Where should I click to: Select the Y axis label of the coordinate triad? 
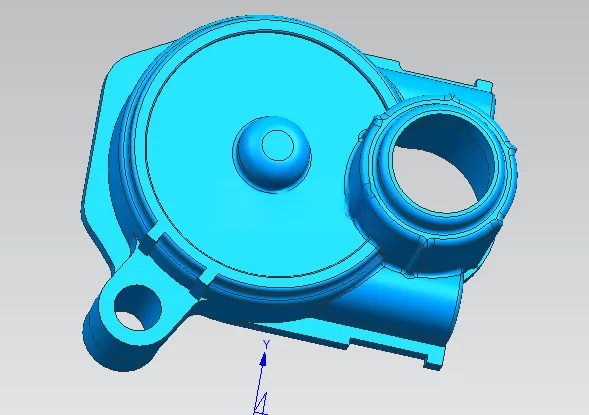tap(266, 344)
